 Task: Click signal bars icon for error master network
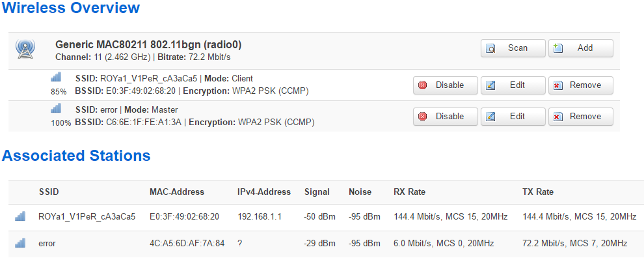(x=56, y=108)
